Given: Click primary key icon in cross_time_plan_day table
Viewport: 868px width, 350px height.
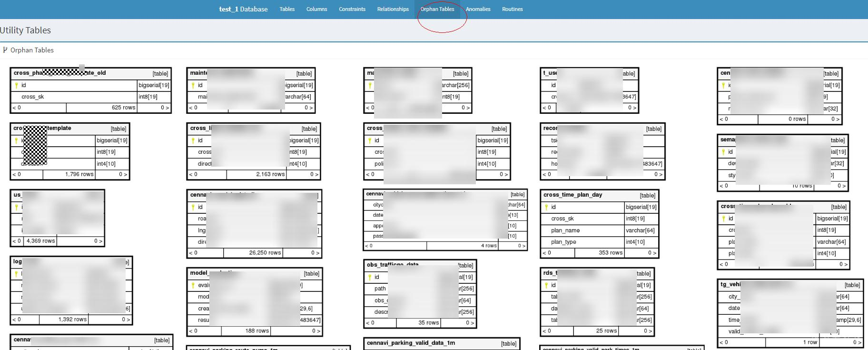Looking at the screenshot, I should (546, 207).
